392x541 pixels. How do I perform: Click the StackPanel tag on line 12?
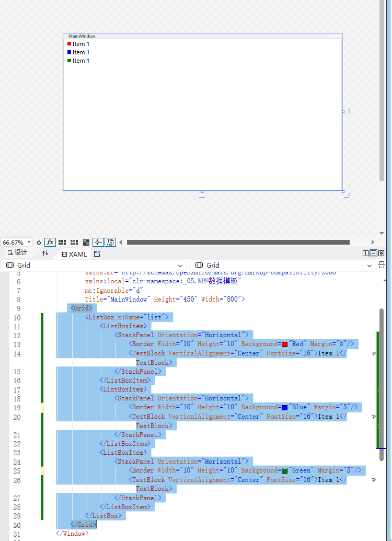tap(181, 335)
